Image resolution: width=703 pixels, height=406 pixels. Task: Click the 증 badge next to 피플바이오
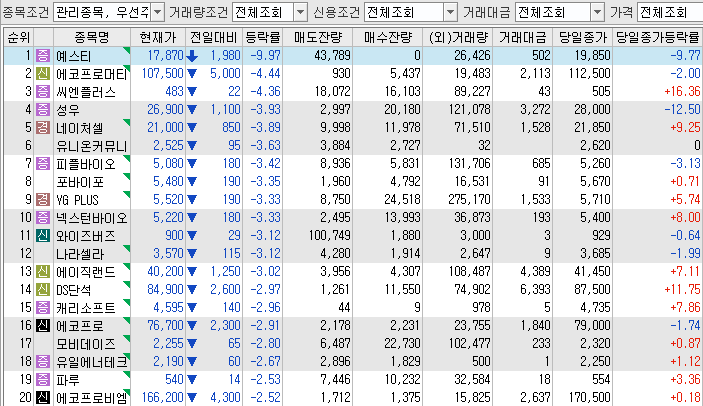(x=43, y=164)
